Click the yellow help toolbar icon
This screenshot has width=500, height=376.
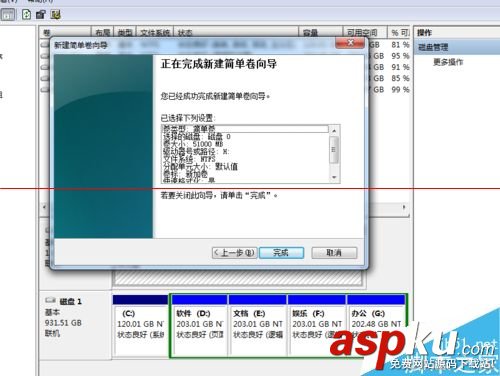point(55,14)
